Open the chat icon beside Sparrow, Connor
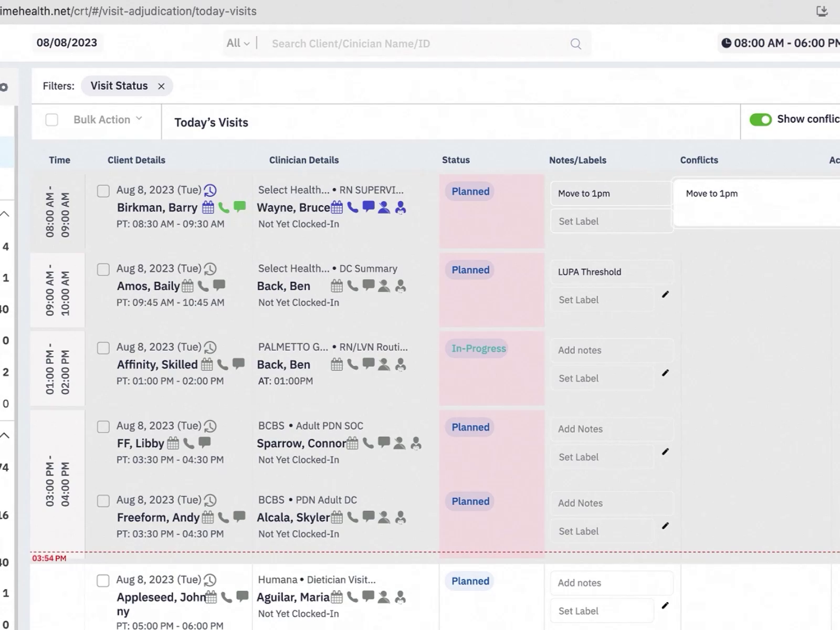The image size is (840, 630). (x=384, y=443)
